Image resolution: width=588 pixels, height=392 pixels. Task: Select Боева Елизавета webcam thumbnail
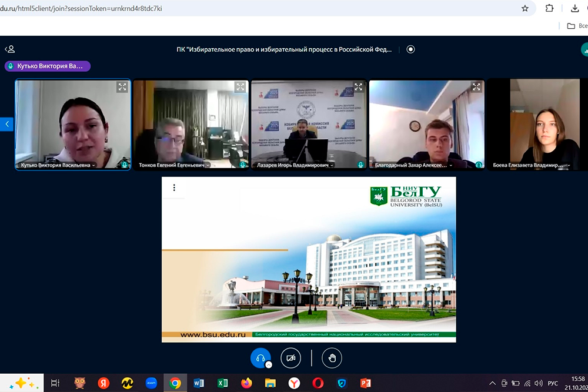538,125
